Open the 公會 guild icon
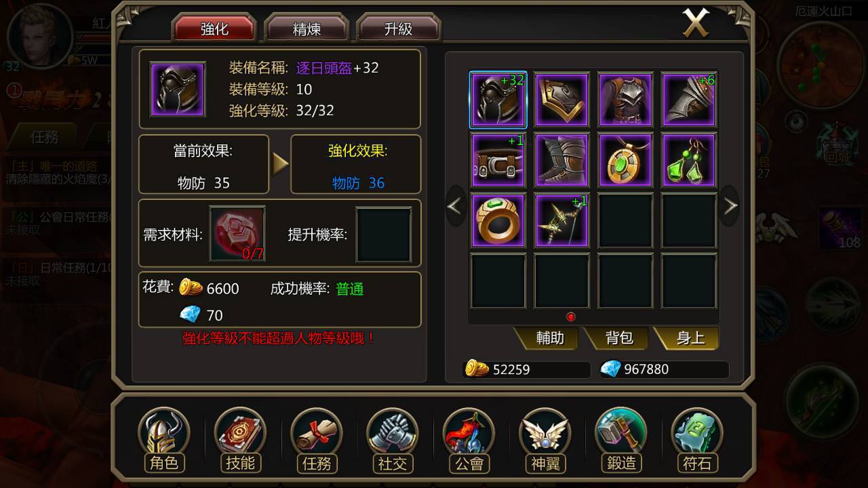 [469, 441]
